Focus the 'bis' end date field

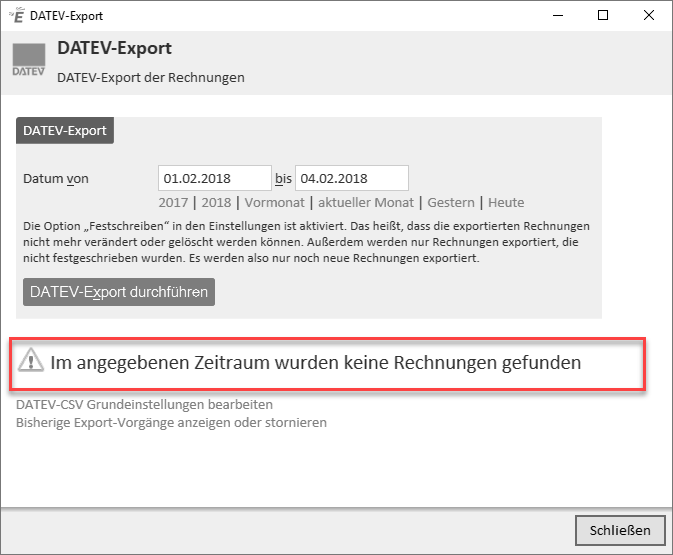352,178
